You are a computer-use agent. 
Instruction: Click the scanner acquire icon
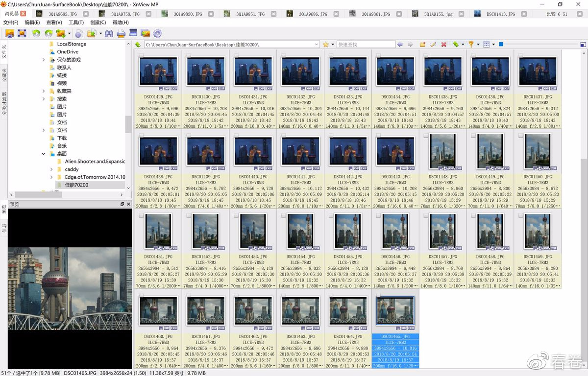point(133,33)
